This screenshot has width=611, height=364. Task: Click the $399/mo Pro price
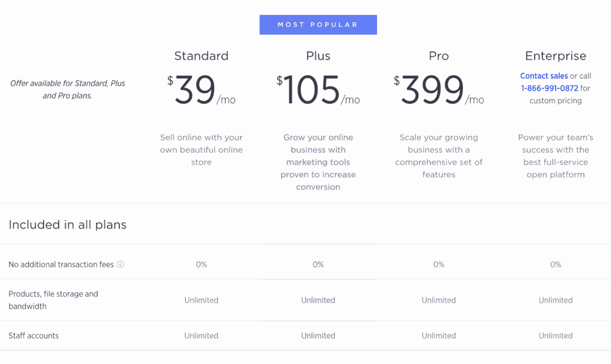pyautogui.click(x=439, y=90)
